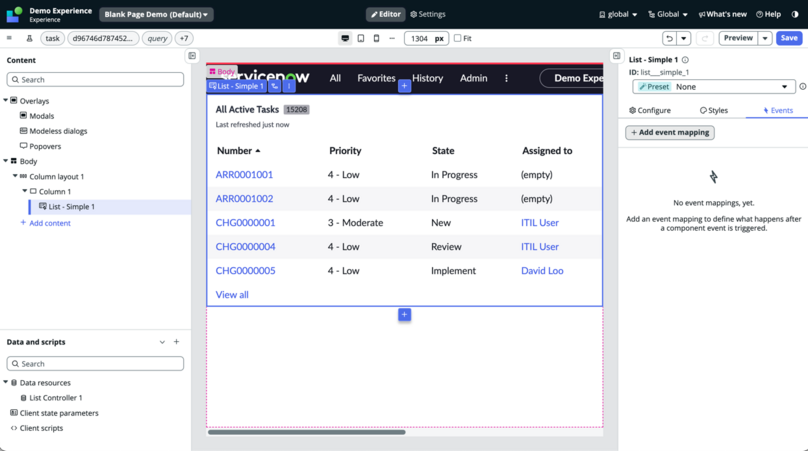Open record CHG0000004 link

(x=245, y=246)
